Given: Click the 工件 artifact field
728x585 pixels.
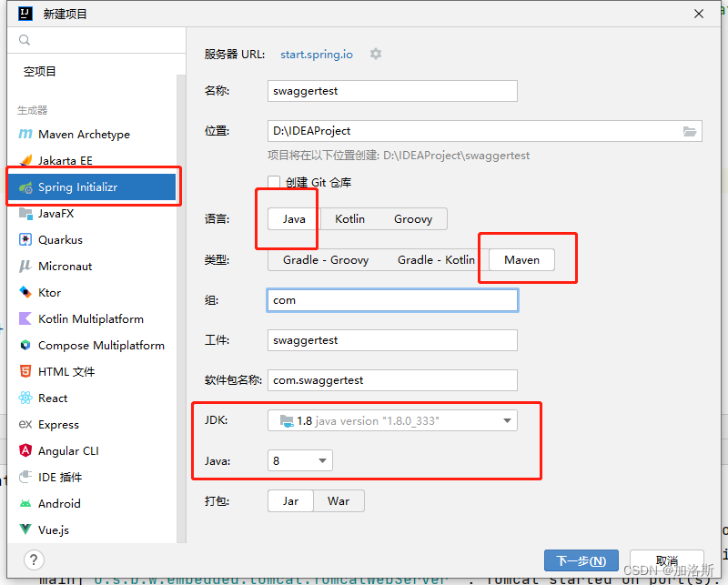Looking at the screenshot, I should pos(392,340).
